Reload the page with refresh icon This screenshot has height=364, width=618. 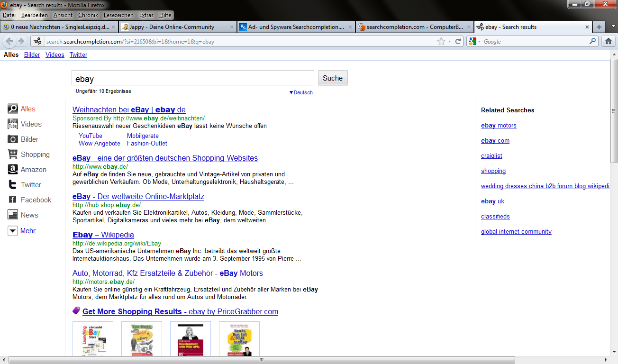(458, 41)
